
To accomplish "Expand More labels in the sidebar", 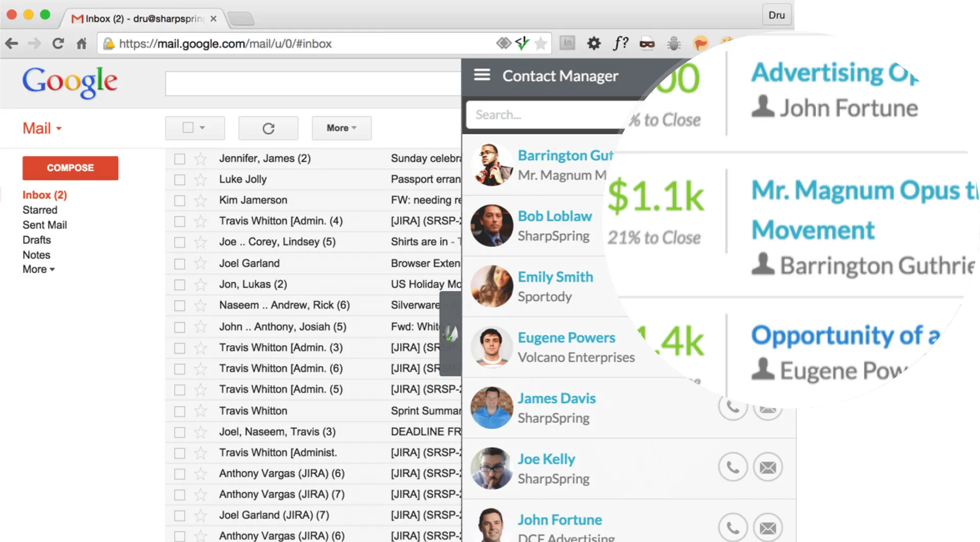I will (38, 269).
